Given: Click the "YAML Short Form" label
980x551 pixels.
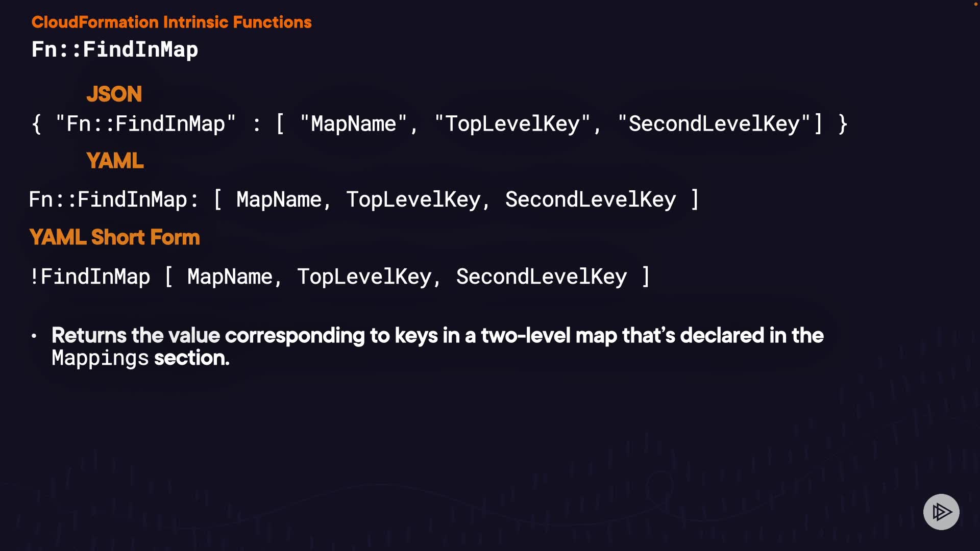Looking at the screenshot, I should pyautogui.click(x=114, y=237).
